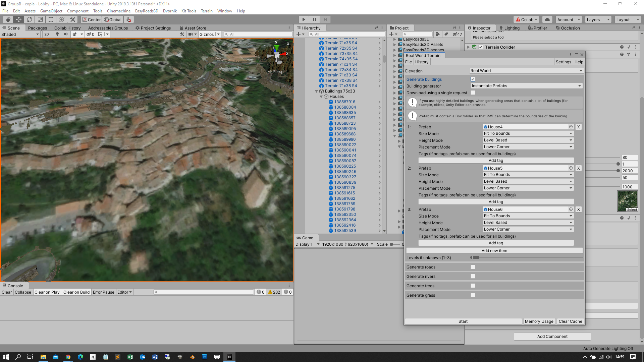Viewport: 644px width, 362px height.
Task: Enable Generate grass checkbox
Action: [x=473, y=295]
